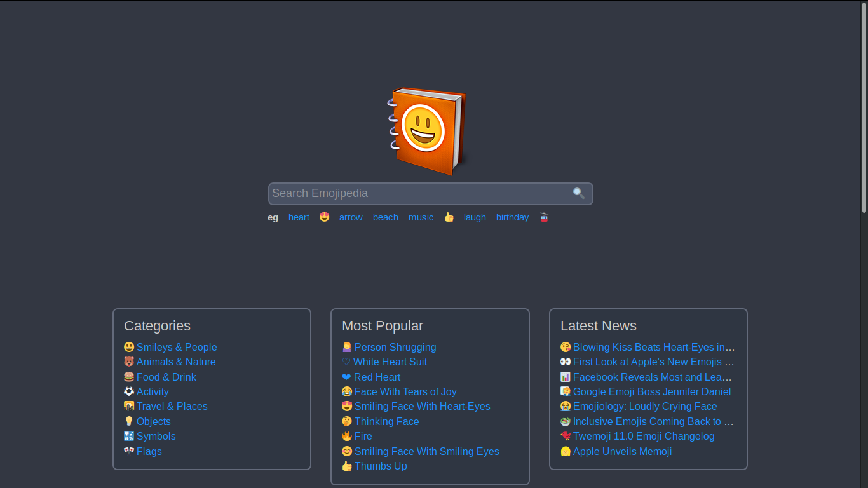
Task: Search suggestion: click heart
Action: 299,217
